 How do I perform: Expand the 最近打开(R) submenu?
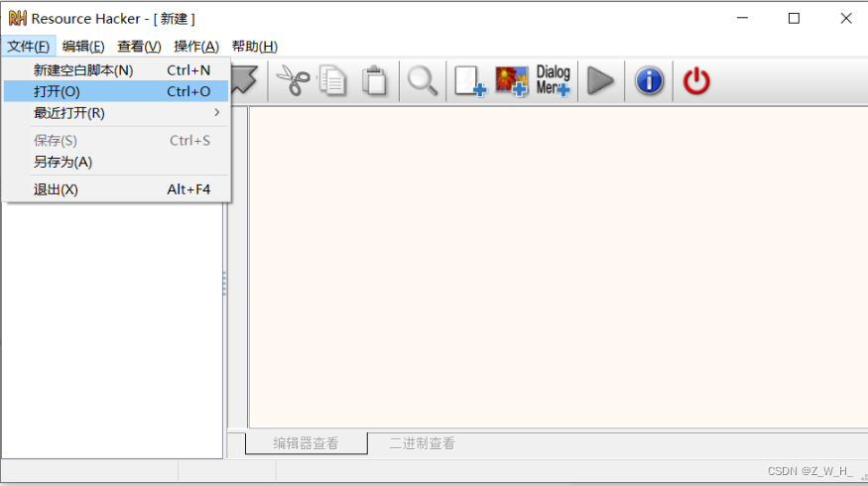(x=116, y=113)
